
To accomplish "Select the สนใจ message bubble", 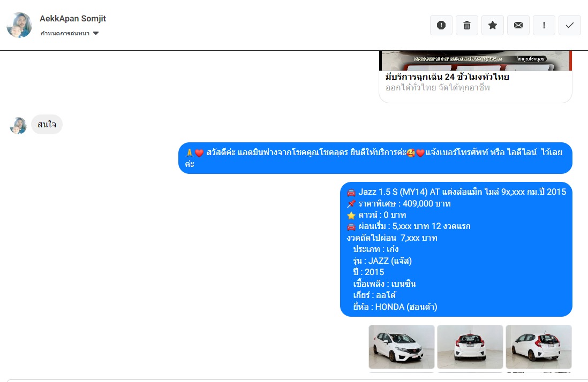I will pyautogui.click(x=47, y=124).
